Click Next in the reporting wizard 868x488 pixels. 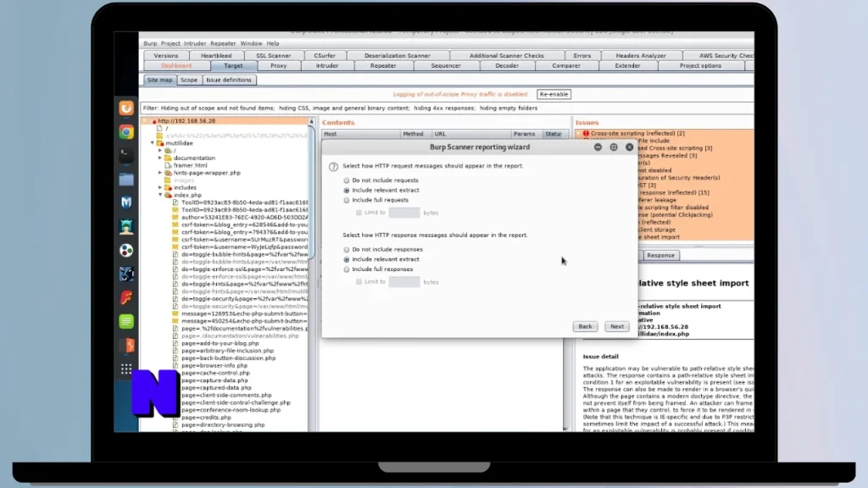coord(617,326)
